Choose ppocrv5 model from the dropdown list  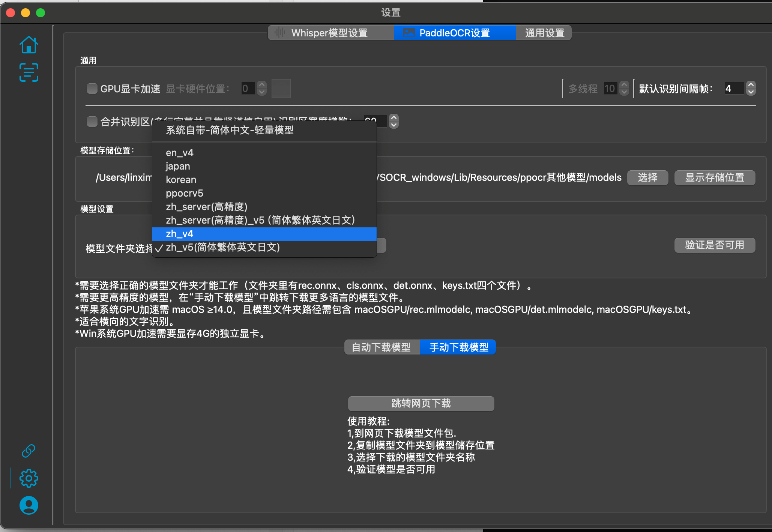(x=264, y=193)
